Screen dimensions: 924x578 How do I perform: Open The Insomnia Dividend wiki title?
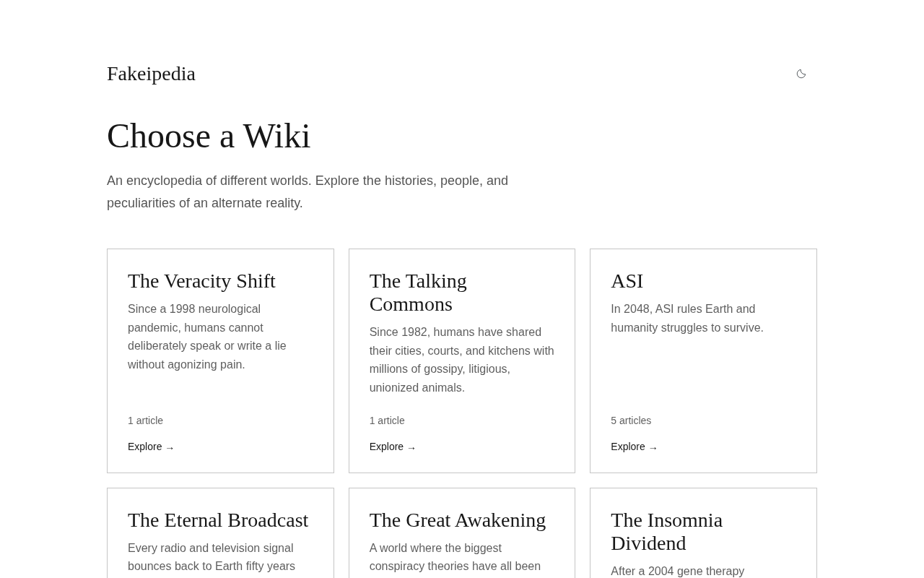[666, 532]
